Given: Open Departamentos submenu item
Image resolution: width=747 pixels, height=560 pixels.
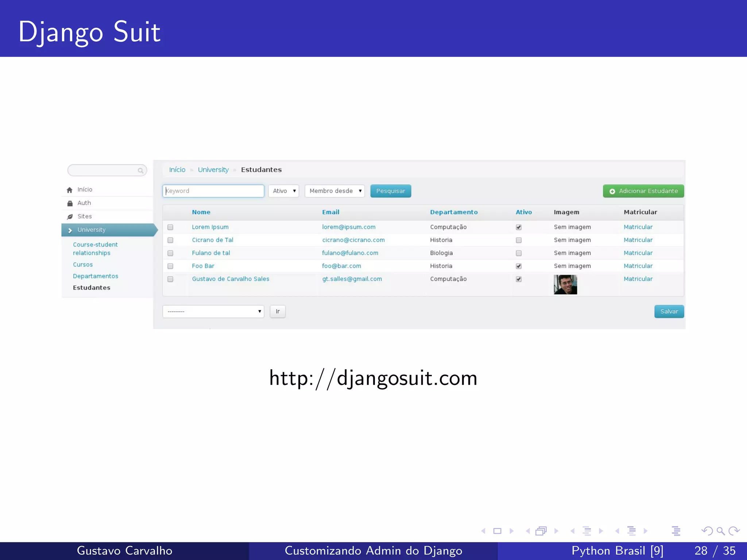Looking at the screenshot, I should point(96,276).
